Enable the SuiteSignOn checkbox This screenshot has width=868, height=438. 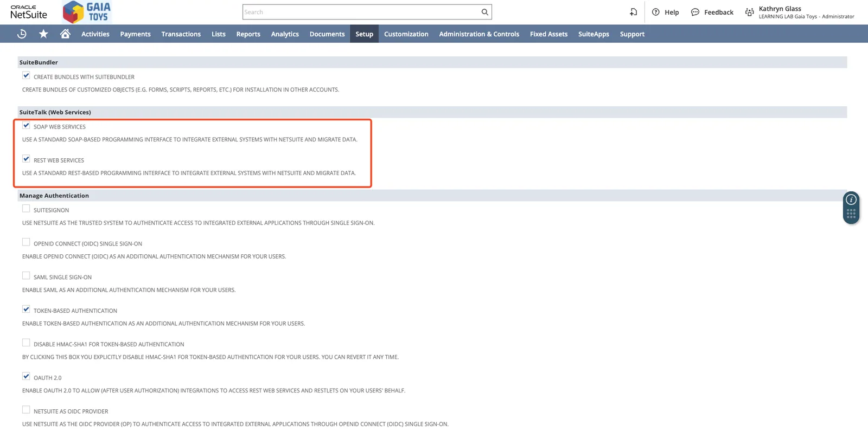tap(26, 209)
